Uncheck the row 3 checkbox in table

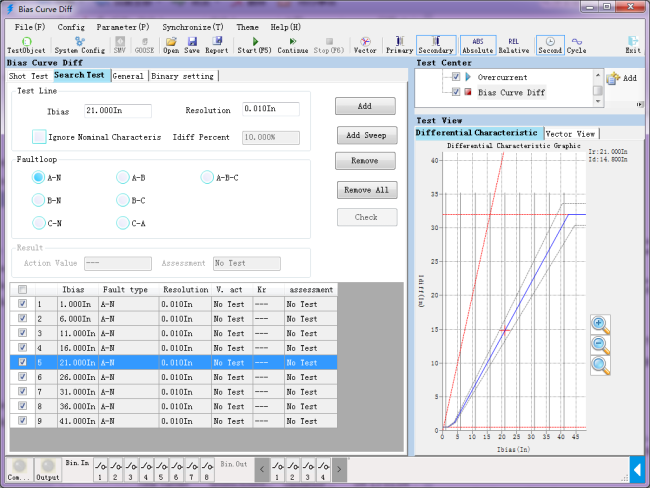(x=23, y=333)
